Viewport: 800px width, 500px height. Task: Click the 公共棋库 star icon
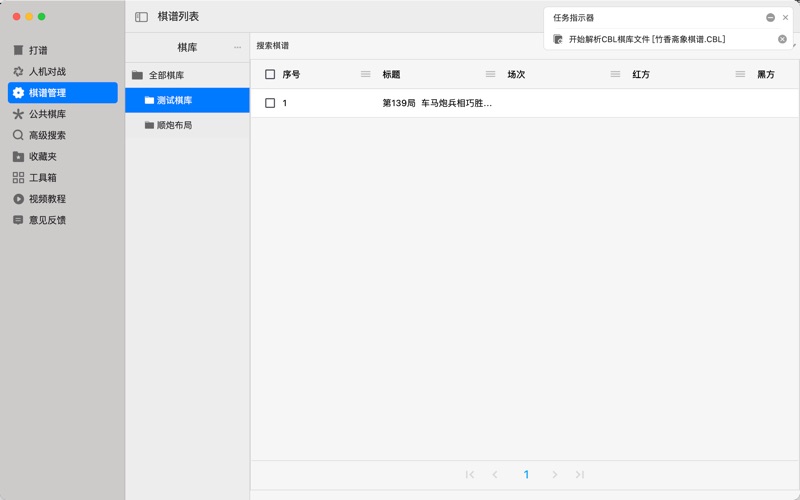pos(18,114)
